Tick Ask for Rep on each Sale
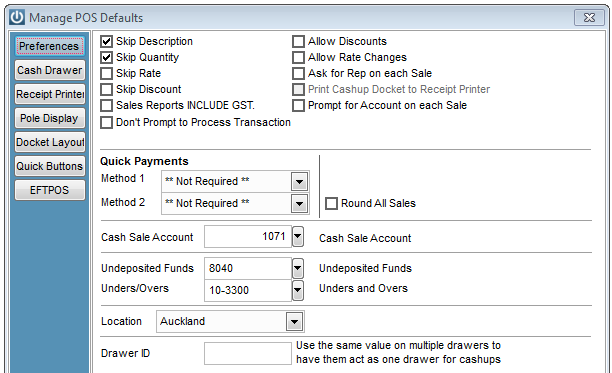 coord(298,73)
